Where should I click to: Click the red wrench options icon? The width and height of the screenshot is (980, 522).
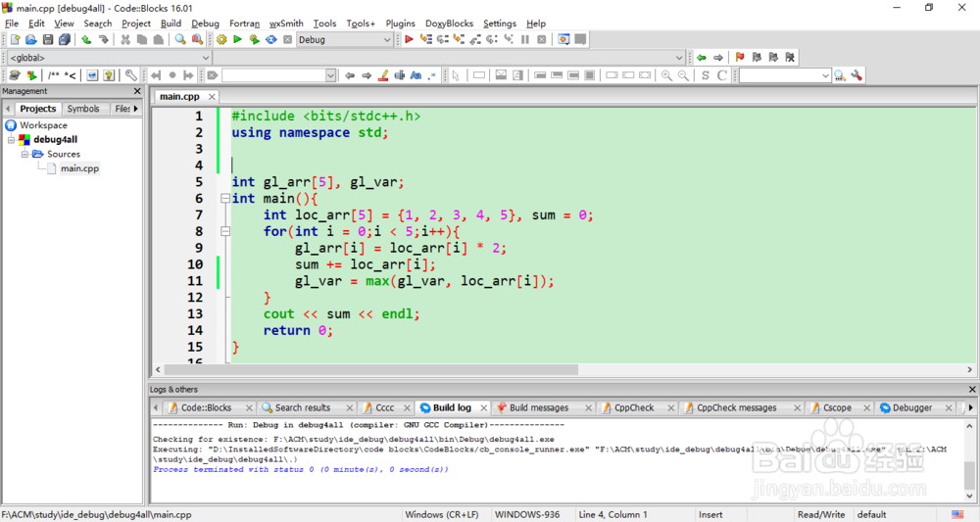[857, 75]
